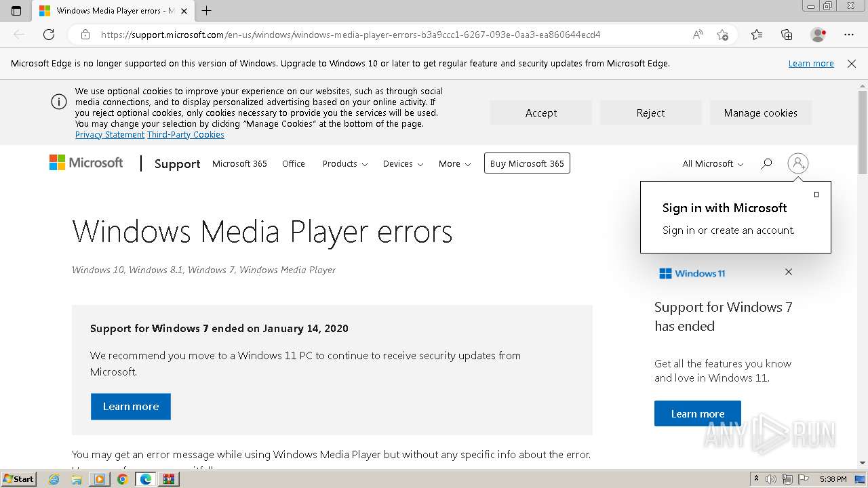Open the colorful app taskbar icon
The width and height of the screenshot is (868, 488).
point(169,479)
